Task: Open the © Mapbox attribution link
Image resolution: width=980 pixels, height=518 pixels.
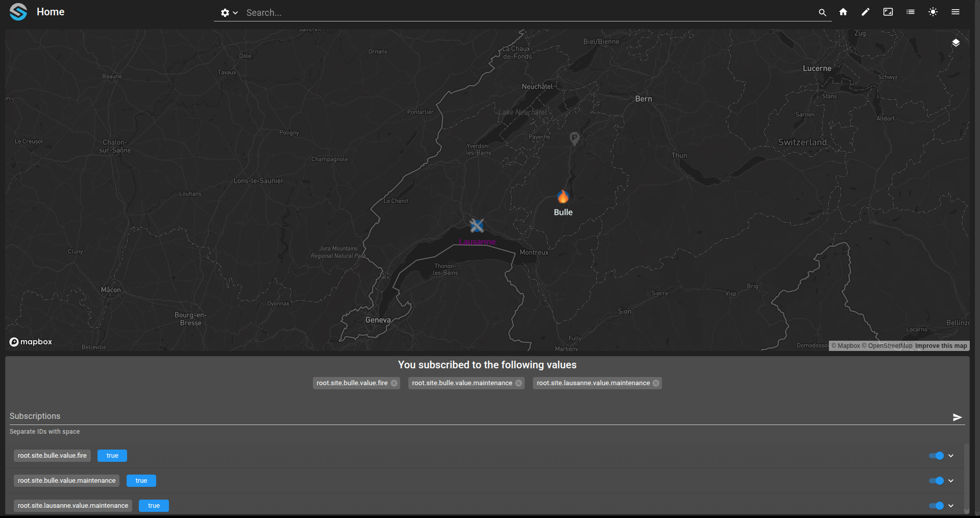Action: 846,346
